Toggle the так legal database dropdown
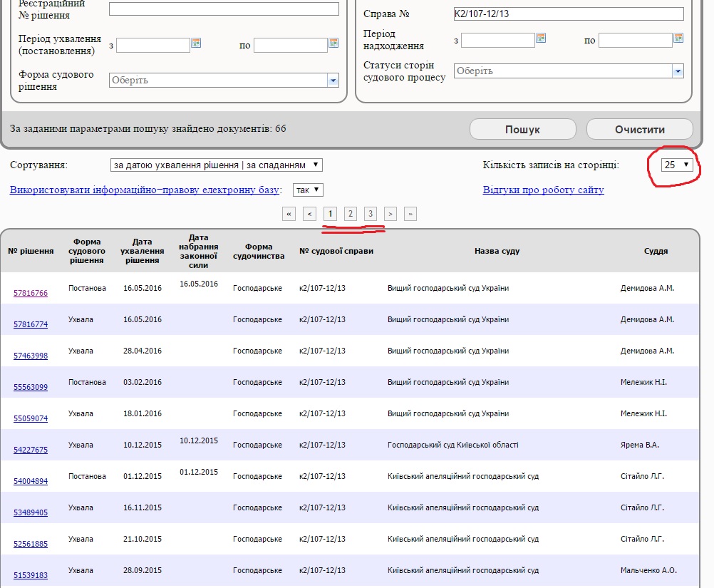The height and width of the screenshot is (588, 714). tap(308, 190)
